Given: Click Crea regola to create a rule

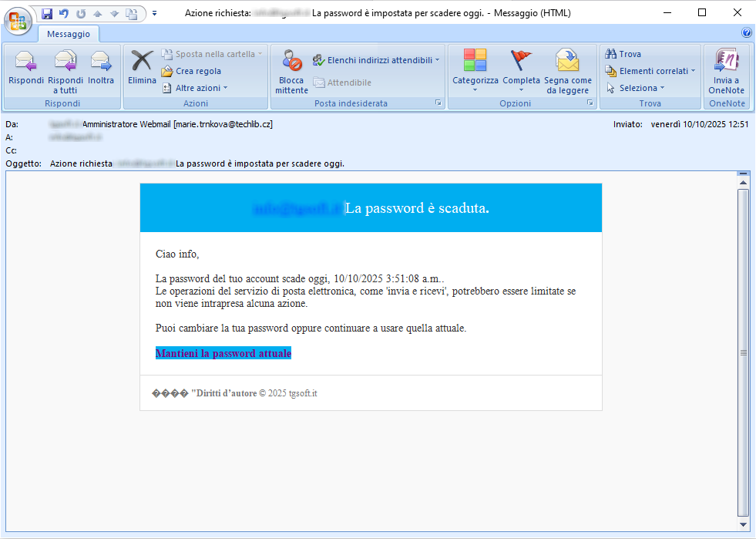Looking at the screenshot, I should click(197, 71).
